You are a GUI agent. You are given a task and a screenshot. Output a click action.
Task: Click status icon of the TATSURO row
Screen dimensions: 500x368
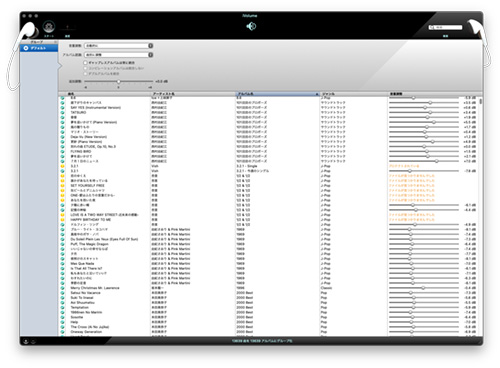62,113
